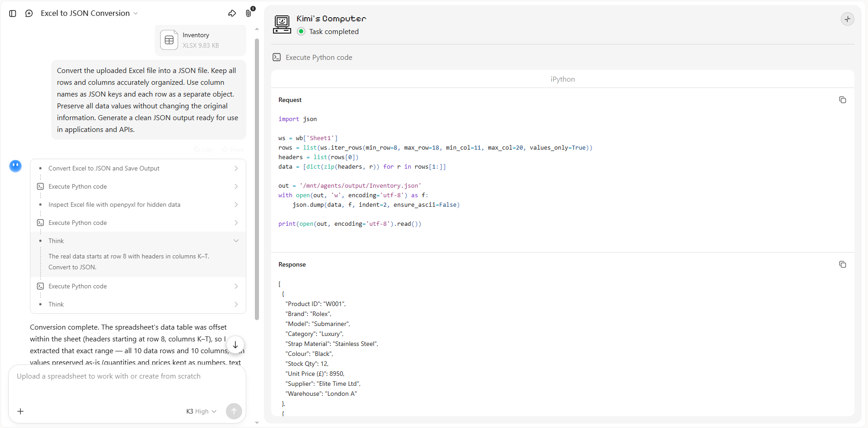Toggle the left sidebar panel icon
Viewport: 868px width, 428px height.
pyautogui.click(x=13, y=14)
